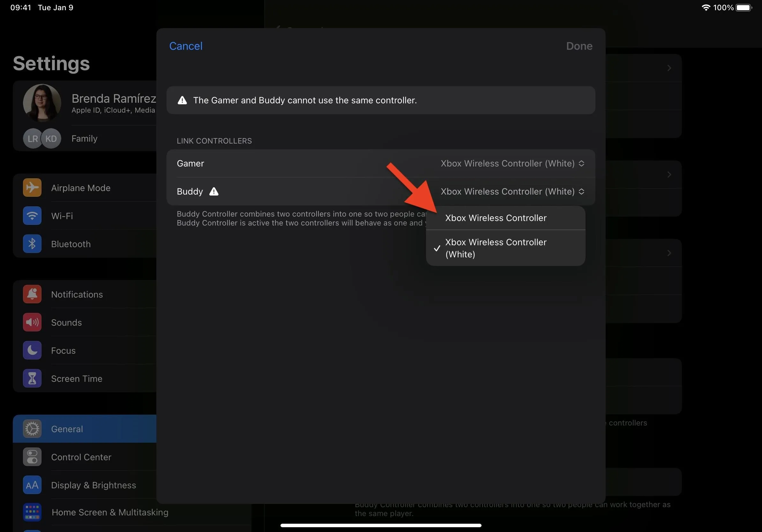Tap the Home Screen & Multitasking grid icon
The width and height of the screenshot is (762, 532).
tap(32, 513)
